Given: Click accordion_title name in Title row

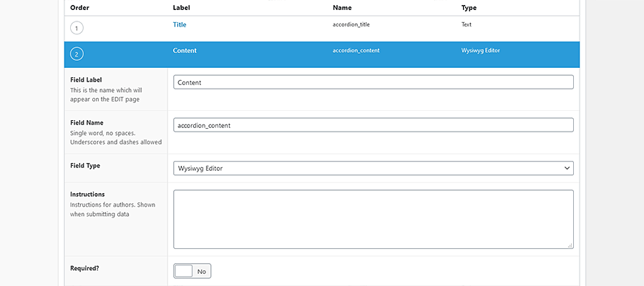Looking at the screenshot, I should click(351, 24).
